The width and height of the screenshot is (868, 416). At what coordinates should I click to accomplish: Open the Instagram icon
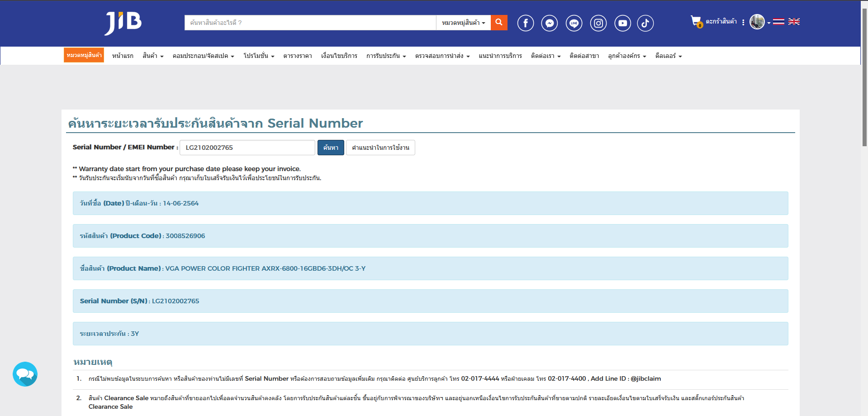[x=598, y=23]
